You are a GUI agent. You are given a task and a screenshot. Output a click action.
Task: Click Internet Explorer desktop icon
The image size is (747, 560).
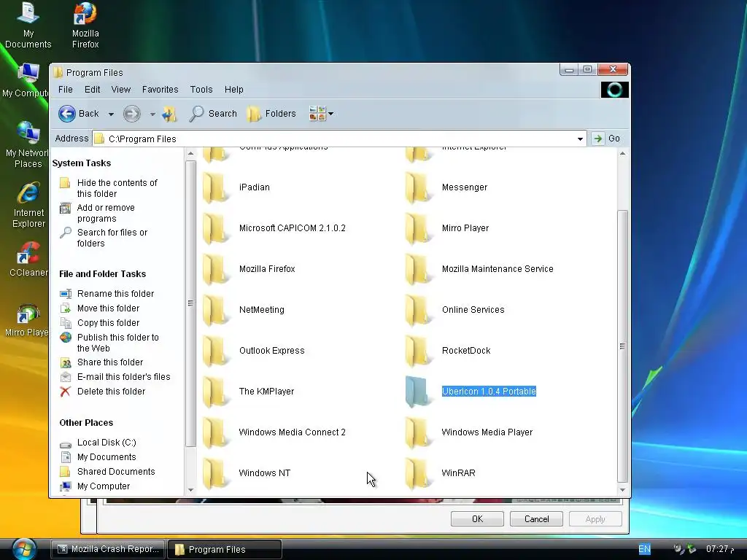click(28, 193)
